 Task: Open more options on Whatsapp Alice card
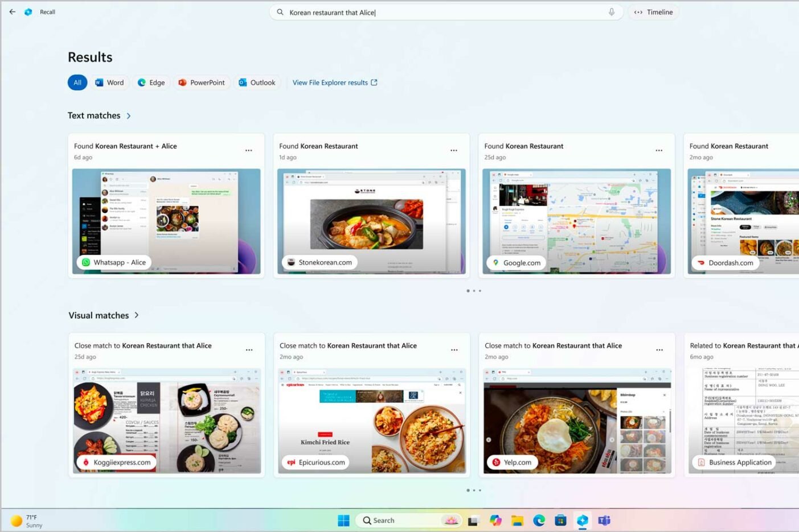click(249, 151)
